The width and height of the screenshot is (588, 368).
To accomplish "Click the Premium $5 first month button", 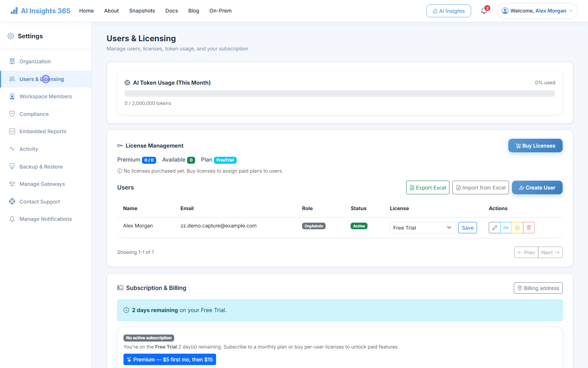I will point(170,360).
